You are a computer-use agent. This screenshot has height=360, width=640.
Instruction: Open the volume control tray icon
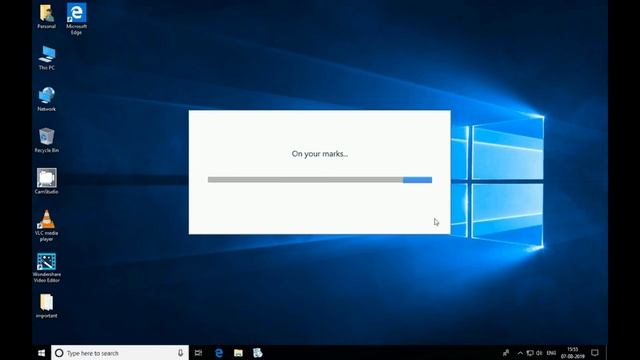pos(539,353)
